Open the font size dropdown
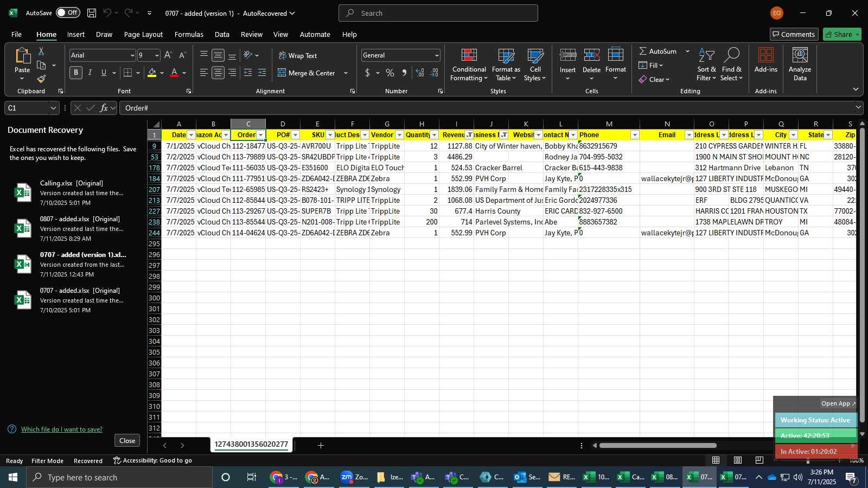Screen dimensions: 868x488 (157, 55)
